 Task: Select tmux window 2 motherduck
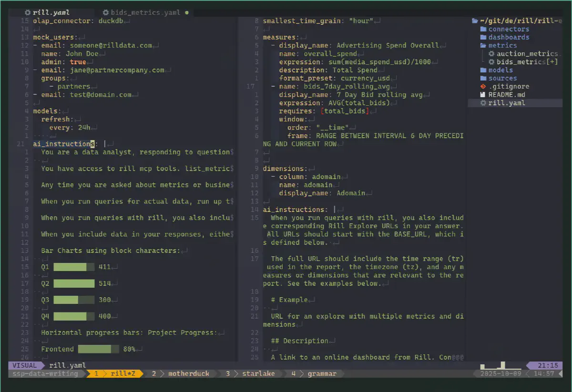click(181, 374)
